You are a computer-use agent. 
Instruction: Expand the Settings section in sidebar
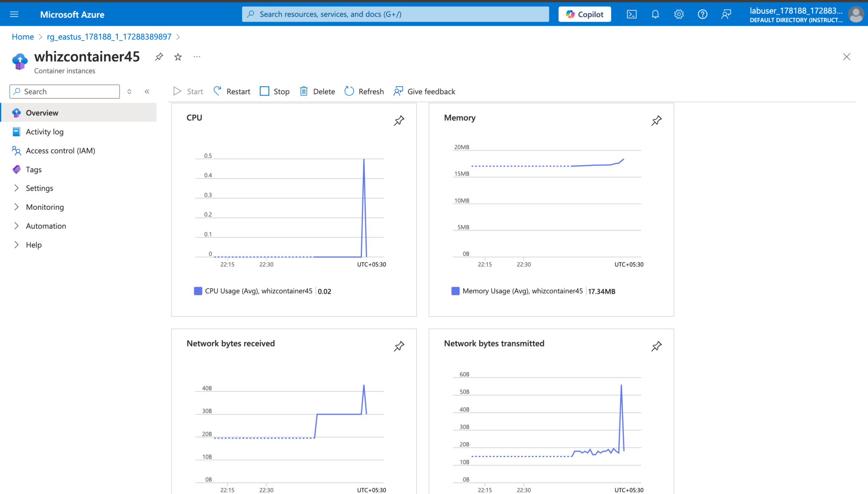(39, 188)
